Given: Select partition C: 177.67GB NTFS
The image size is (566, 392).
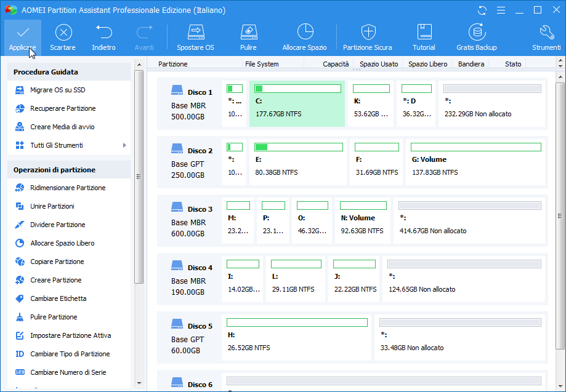Looking at the screenshot, I should pos(297,104).
